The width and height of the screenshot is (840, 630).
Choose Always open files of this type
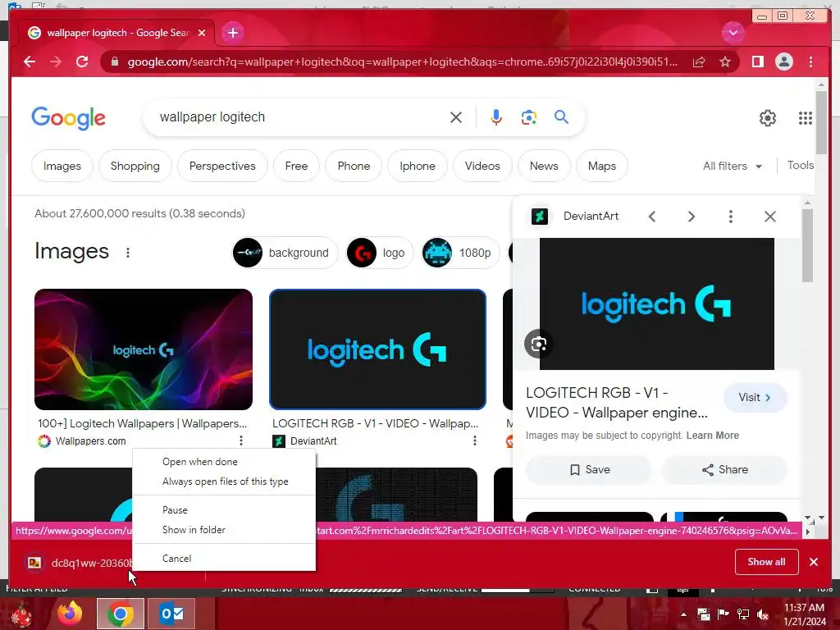click(x=224, y=482)
